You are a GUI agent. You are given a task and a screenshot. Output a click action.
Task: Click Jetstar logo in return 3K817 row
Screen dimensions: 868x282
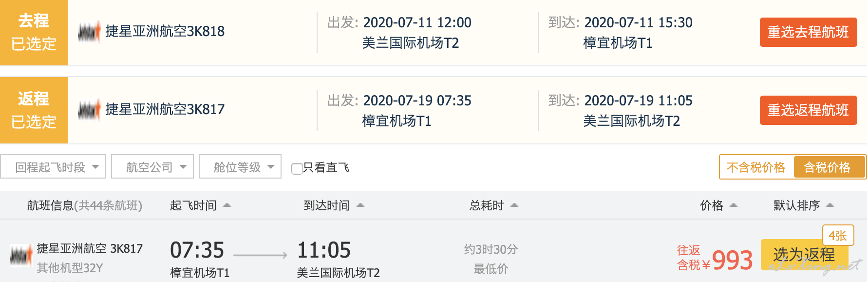click(x=89, y=110)
